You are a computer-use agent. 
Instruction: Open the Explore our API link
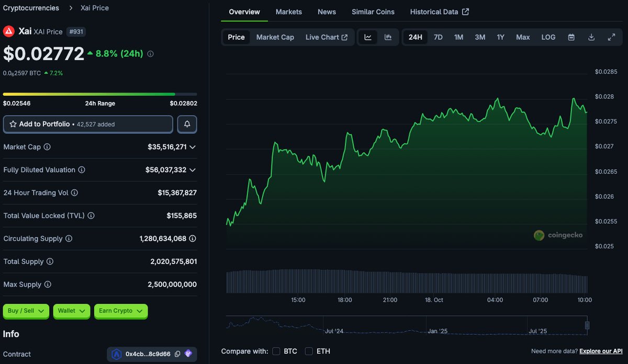(601, 351)
